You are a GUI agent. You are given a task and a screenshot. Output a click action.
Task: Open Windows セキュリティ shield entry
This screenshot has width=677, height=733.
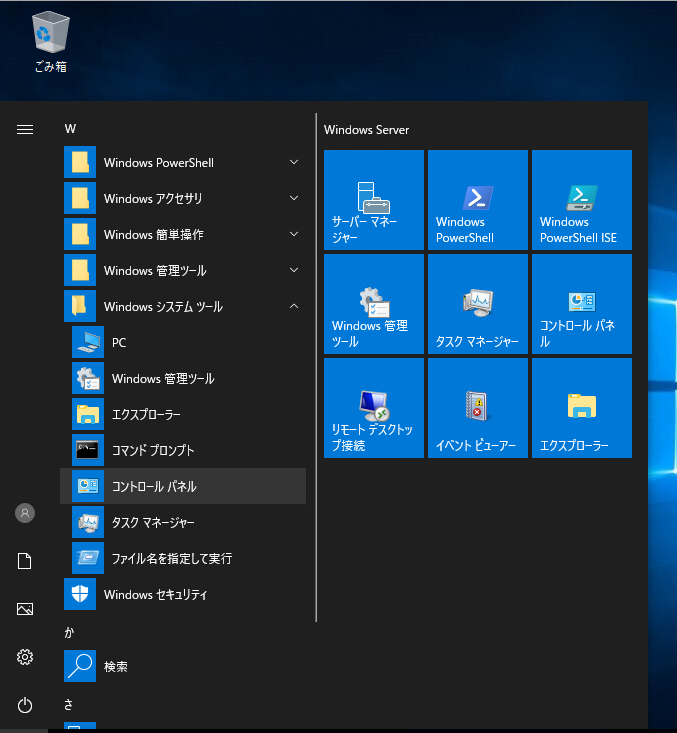(183, 595)
